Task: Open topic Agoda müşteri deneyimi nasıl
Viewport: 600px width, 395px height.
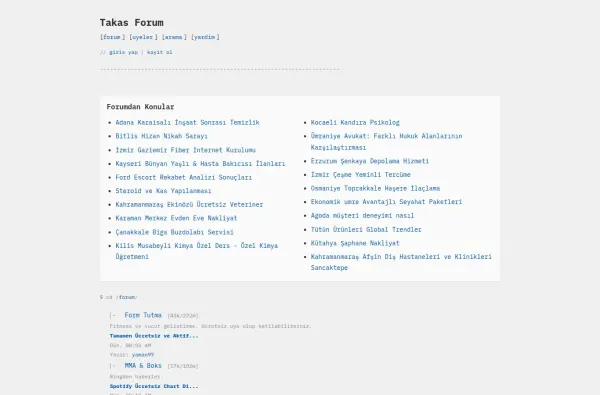Action: click(x=362, y=215)
